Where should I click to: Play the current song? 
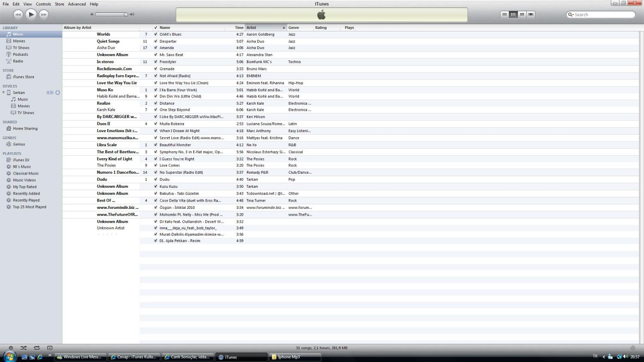[x=31, y=15]
